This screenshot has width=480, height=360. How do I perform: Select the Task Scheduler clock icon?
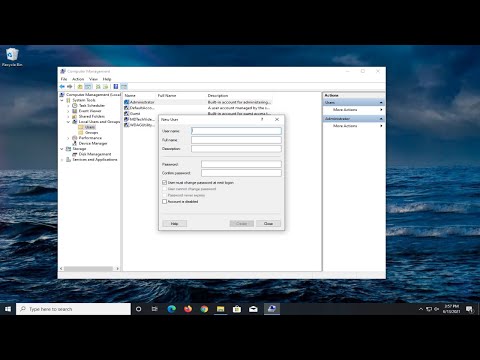[75, 105]
